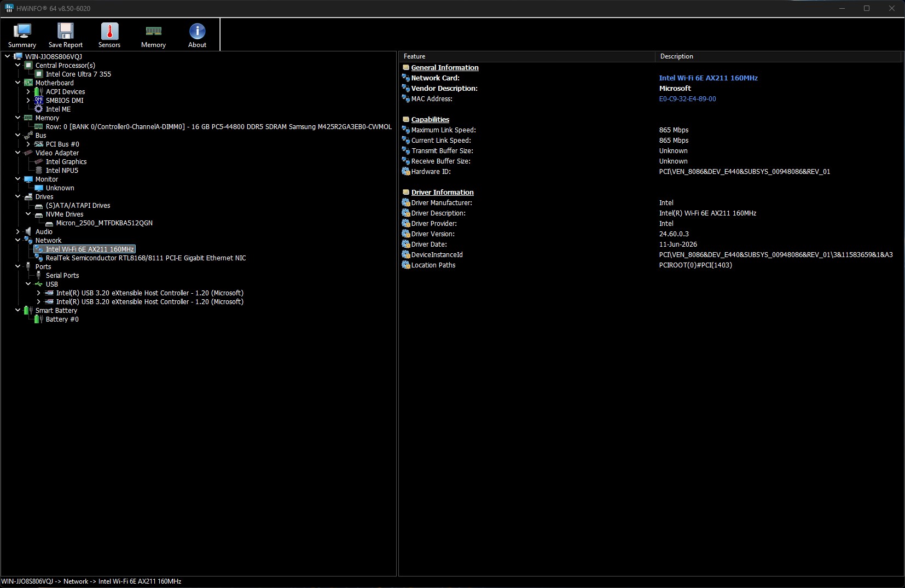Collapse the Central Processor(s) node

tap(18, 65)
